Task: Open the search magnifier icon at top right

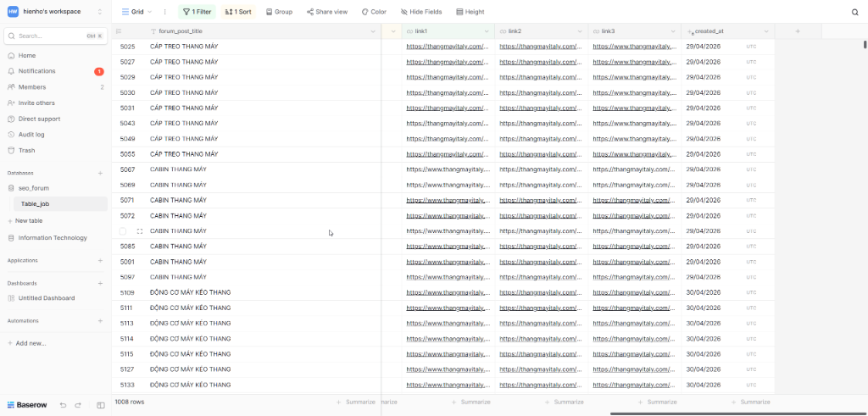Action: (x=854, y=12)
